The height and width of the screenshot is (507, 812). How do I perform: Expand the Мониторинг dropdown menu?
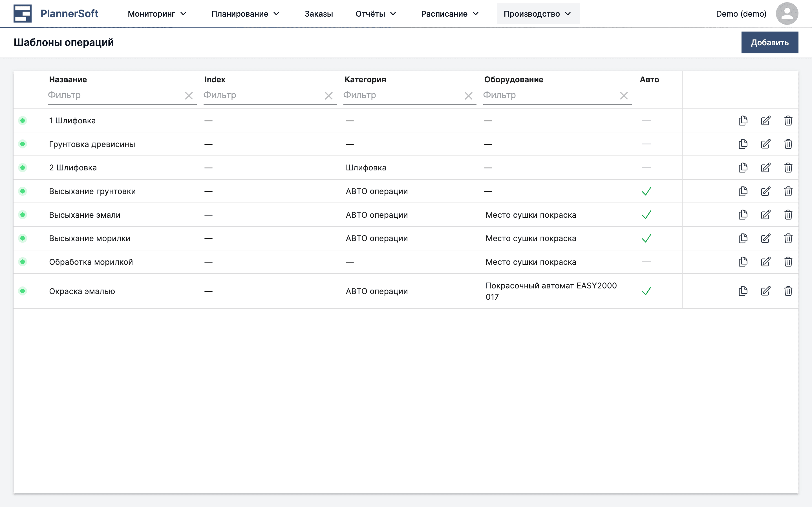157,14
